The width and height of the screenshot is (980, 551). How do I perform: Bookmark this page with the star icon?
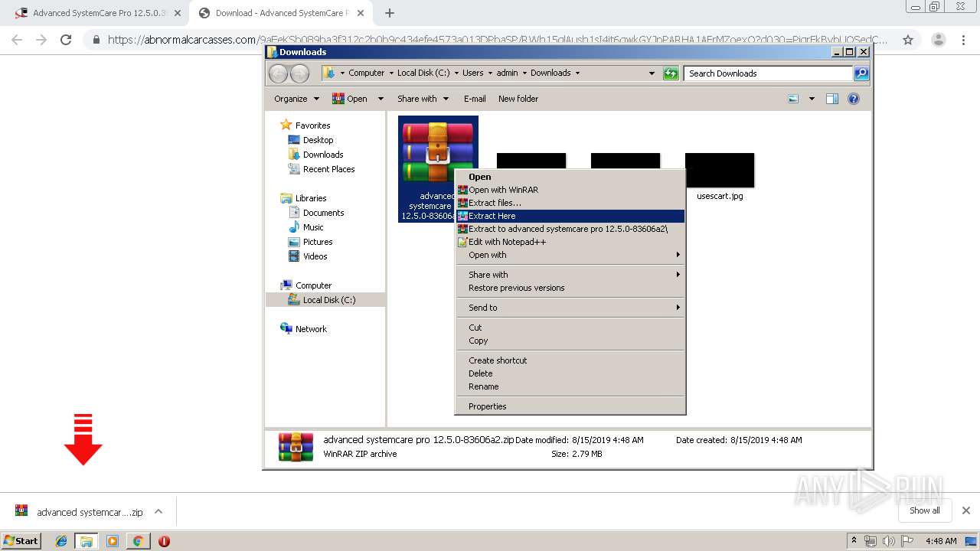click(908, 40)
